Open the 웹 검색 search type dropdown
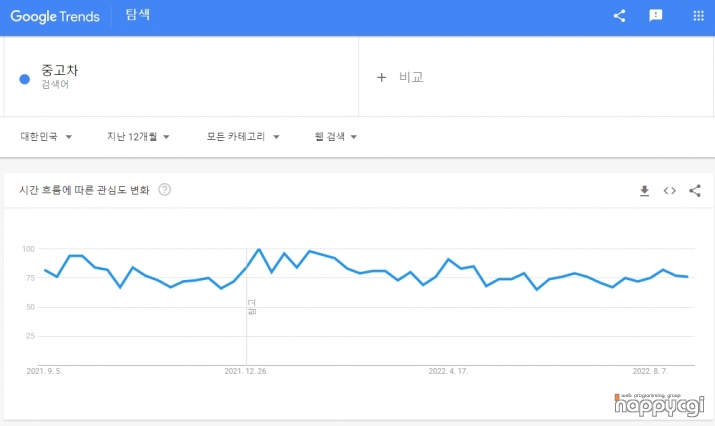Image resolution: width=715 pixels, height=426 pixels. click(x=335, y=137)
